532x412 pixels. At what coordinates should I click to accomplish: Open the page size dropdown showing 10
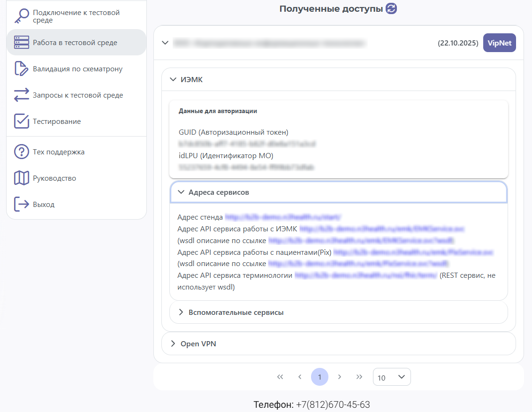392,377
